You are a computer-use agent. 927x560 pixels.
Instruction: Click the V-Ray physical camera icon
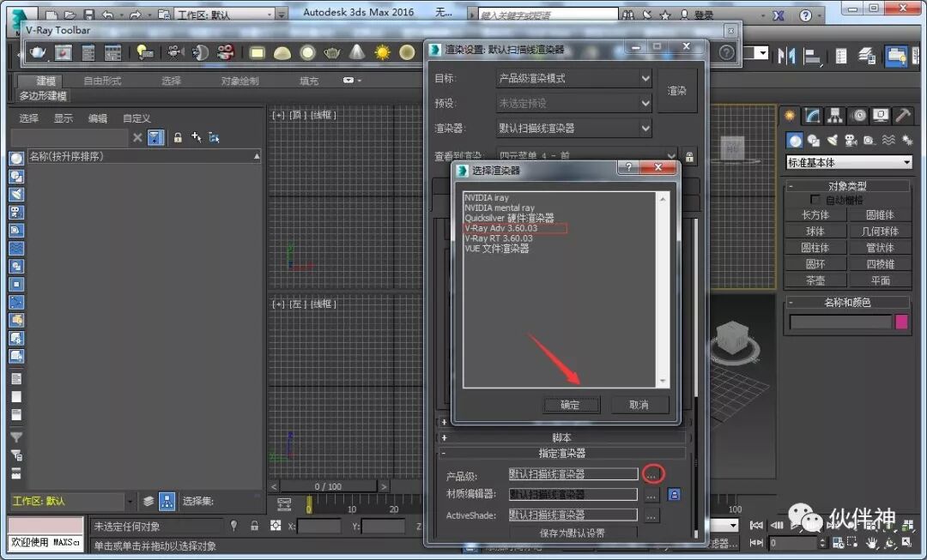[173, 52]
